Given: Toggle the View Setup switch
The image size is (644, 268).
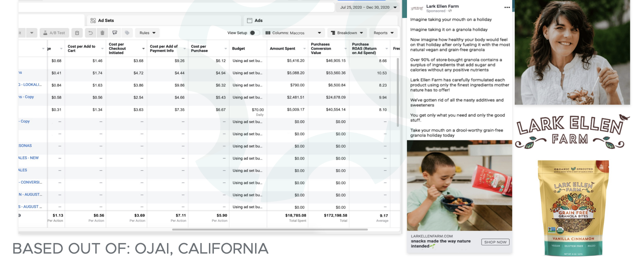Looking at the screenshot, I should point(254,33).
